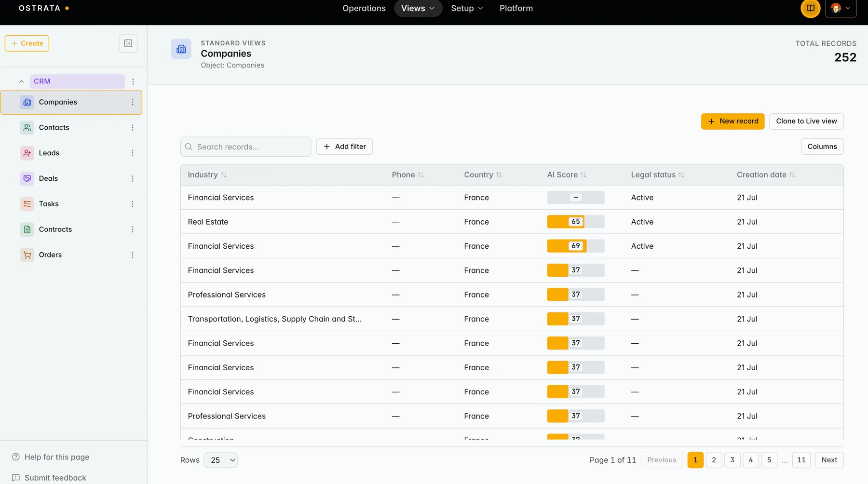Select Contracts in the CRM sidebar

tap(71, 229)
